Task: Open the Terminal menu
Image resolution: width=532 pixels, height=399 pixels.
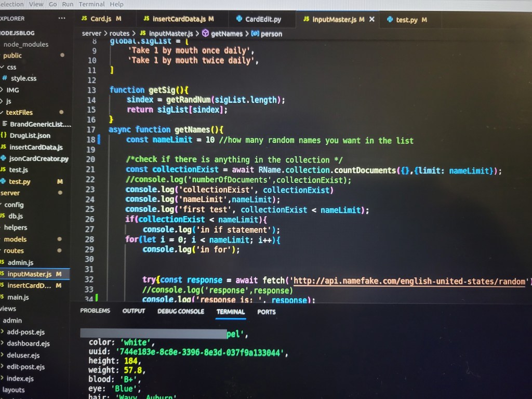Action: click(x=91, y=4)
